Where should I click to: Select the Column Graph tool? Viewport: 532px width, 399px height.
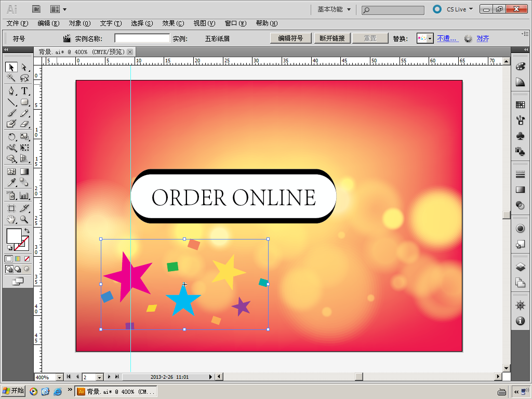point(24,195)
